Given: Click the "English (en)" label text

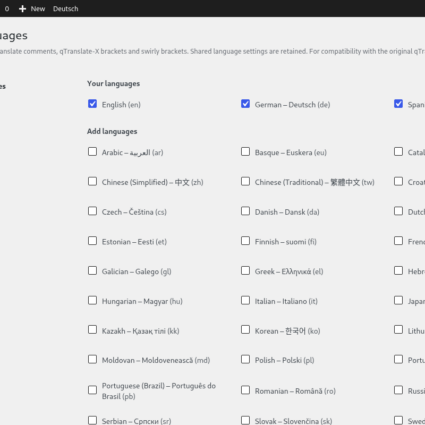Looking at the screenshot, I should pyautogui.click(x=121, y=105).
